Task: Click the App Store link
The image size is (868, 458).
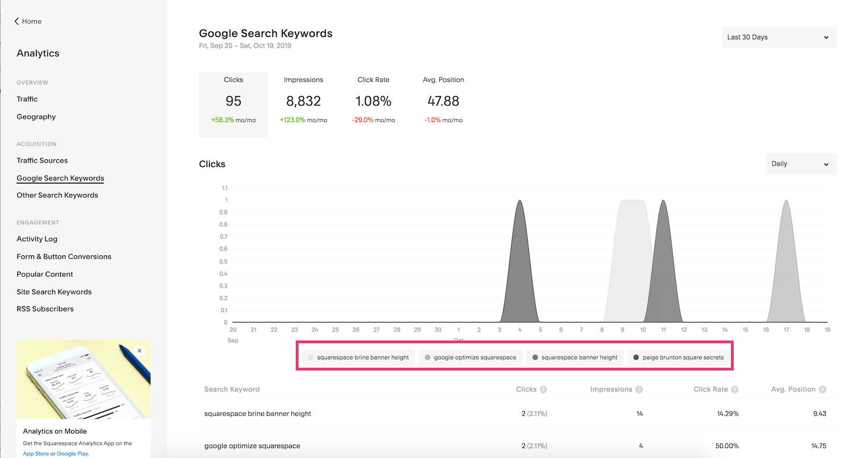Action: (x=36, y=454)
